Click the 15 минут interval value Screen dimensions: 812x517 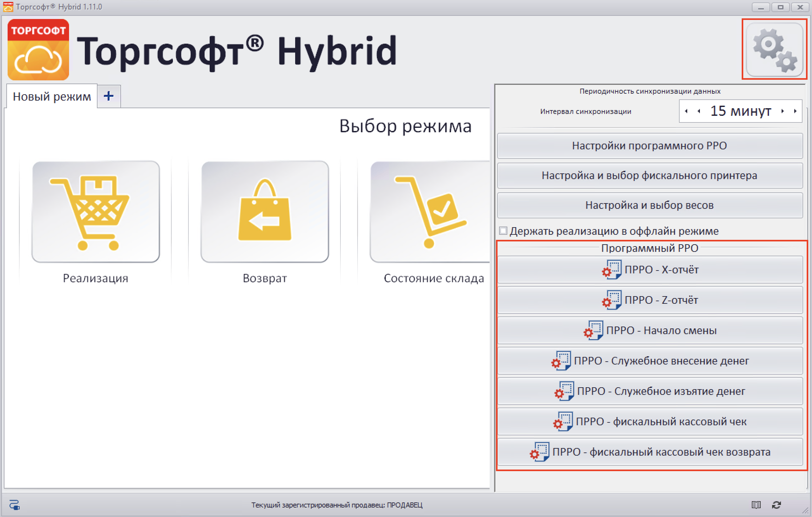click(740, 111)
